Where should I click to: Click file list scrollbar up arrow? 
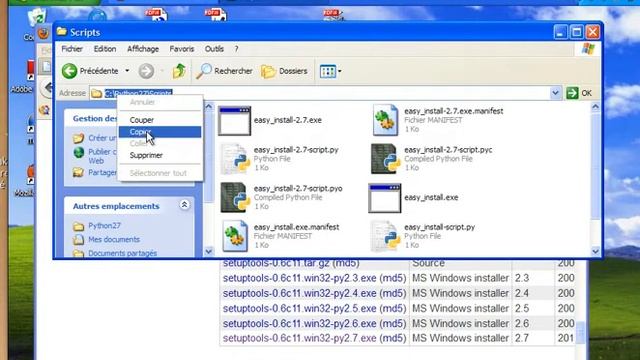596,107
